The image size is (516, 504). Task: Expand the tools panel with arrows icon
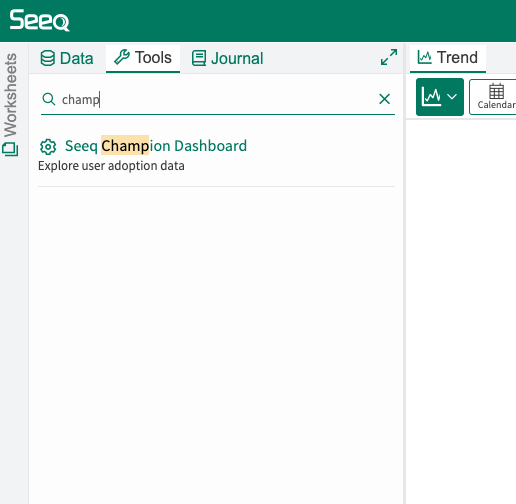pos(389,57)
